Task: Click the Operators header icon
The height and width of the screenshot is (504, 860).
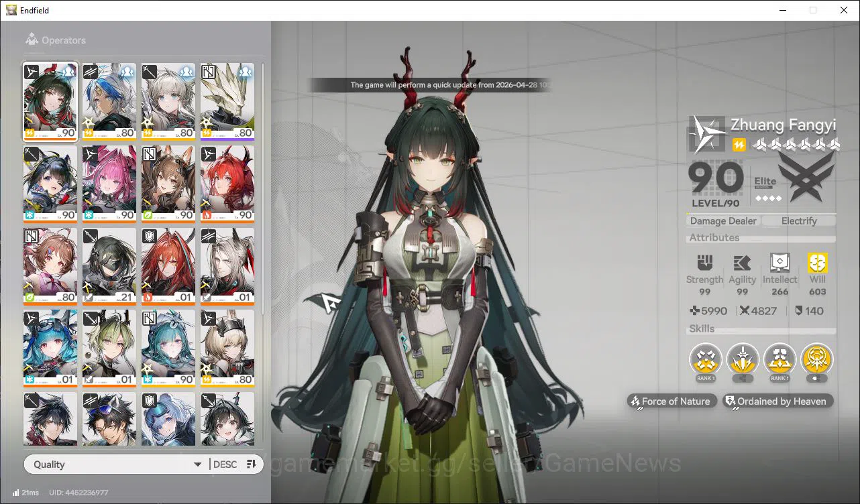Action: point(32,40)
